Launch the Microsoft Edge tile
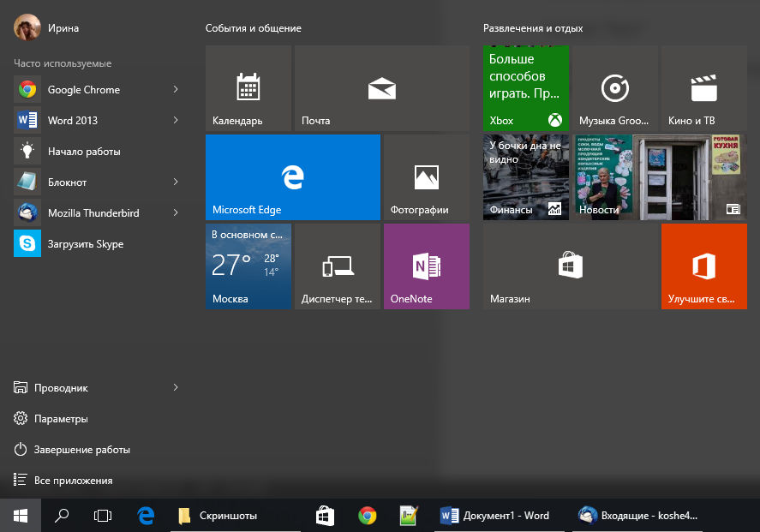This screenshot has height=532, width=760. tap(292, 177)
